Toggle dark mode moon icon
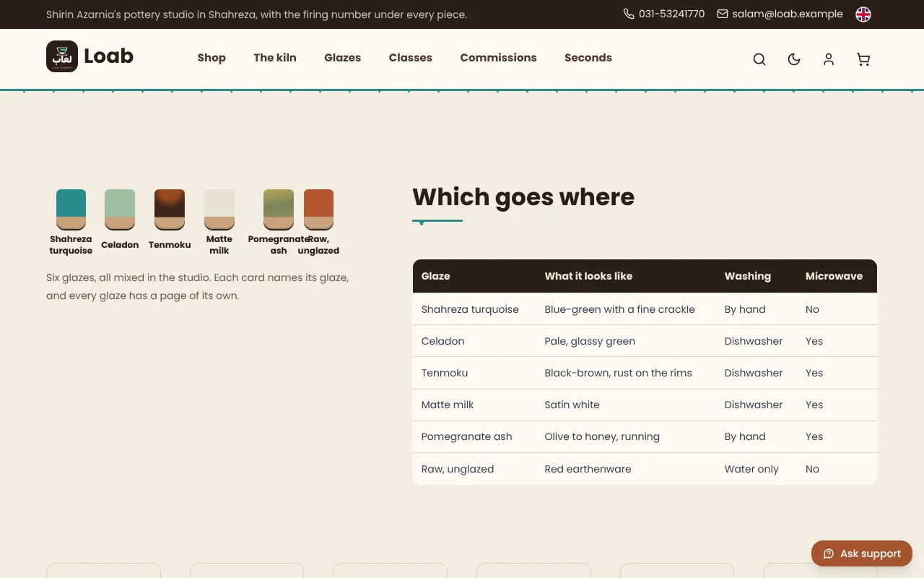This screenshot has height=578, width=924. (x=794, y=59)
